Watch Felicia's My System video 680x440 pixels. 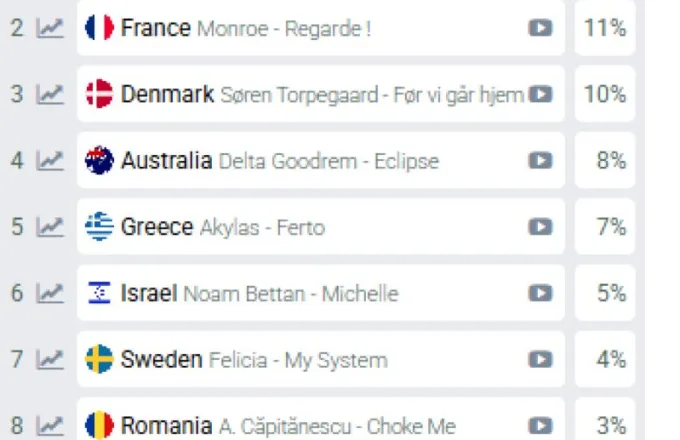[x=540, y=359]
